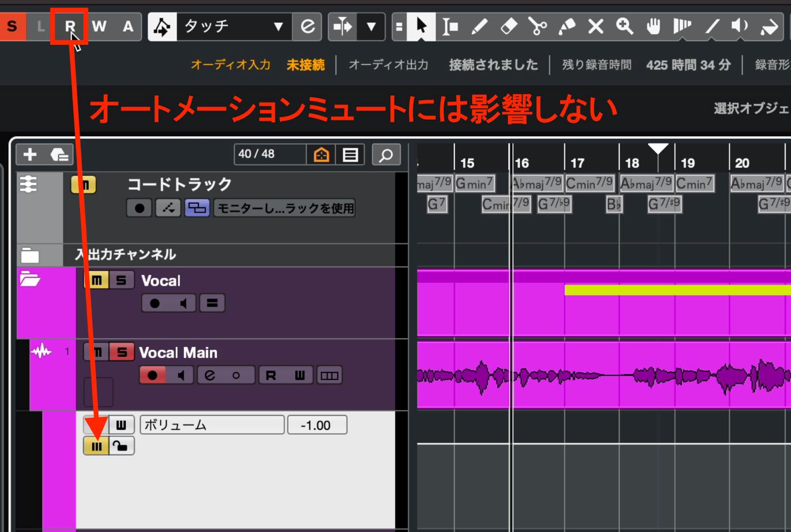This screenshot has width=791, height=532.
Task: Collapse the 入出力チャンネル folder
Action: coord(30,255)
